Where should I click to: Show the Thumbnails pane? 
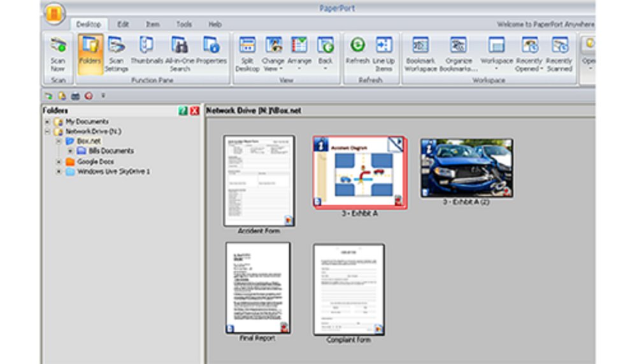147,51
